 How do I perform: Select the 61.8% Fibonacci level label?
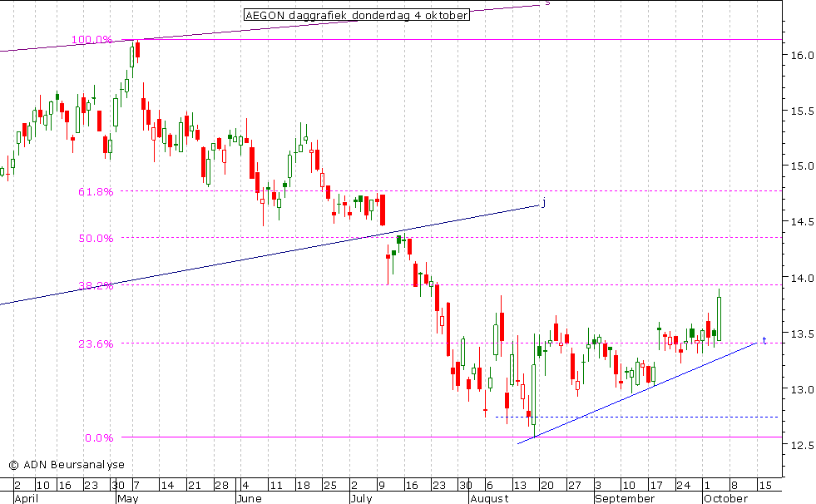[96, 192]
